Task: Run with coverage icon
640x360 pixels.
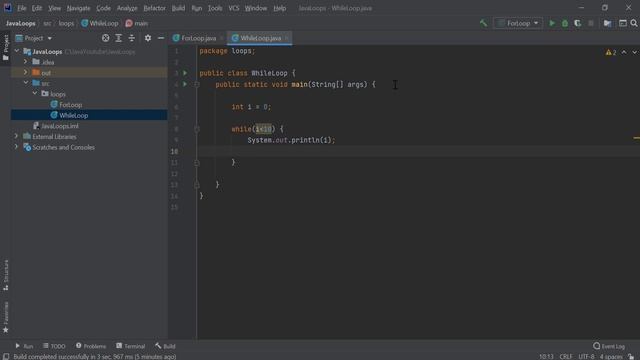Action: pyautogui.click(x=578, y=23)
